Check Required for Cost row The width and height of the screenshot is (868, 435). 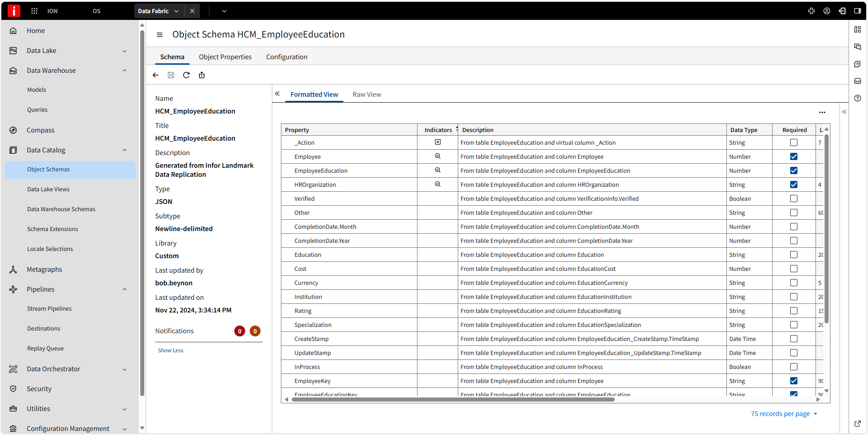click(794, 269)
